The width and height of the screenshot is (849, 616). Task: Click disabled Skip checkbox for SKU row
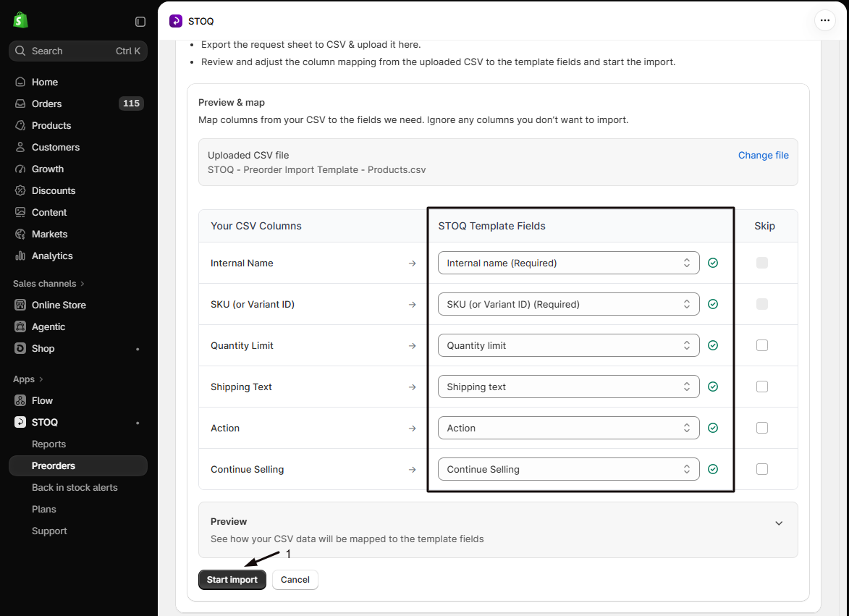pyautogui.click(x=762, y=304)
